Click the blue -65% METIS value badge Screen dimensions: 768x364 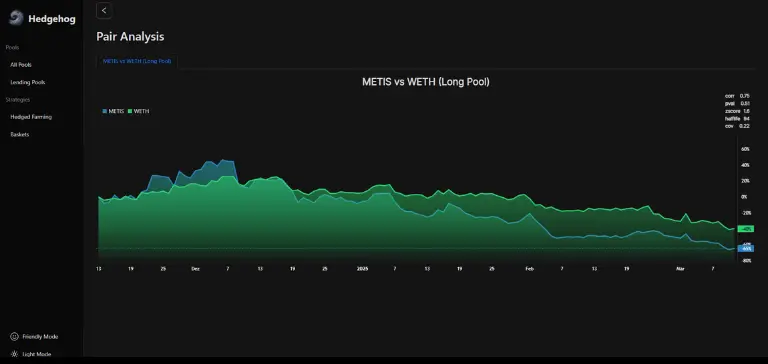click(745, 249)
